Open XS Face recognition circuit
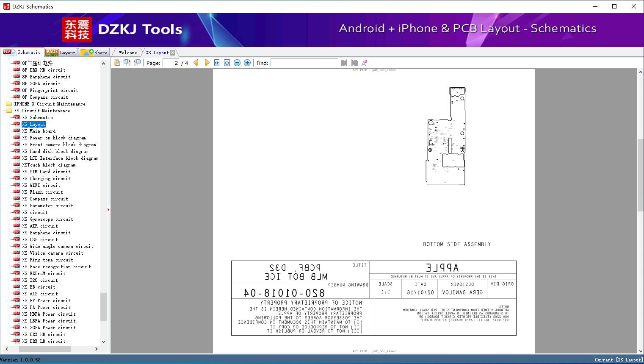 tap(56, 267)
